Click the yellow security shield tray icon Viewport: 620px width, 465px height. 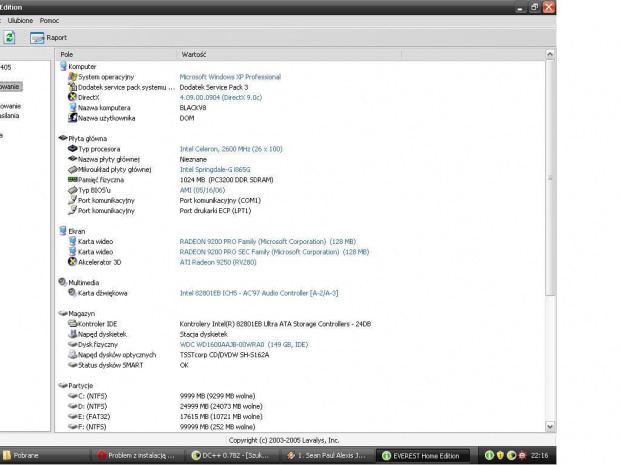point(500,456)
